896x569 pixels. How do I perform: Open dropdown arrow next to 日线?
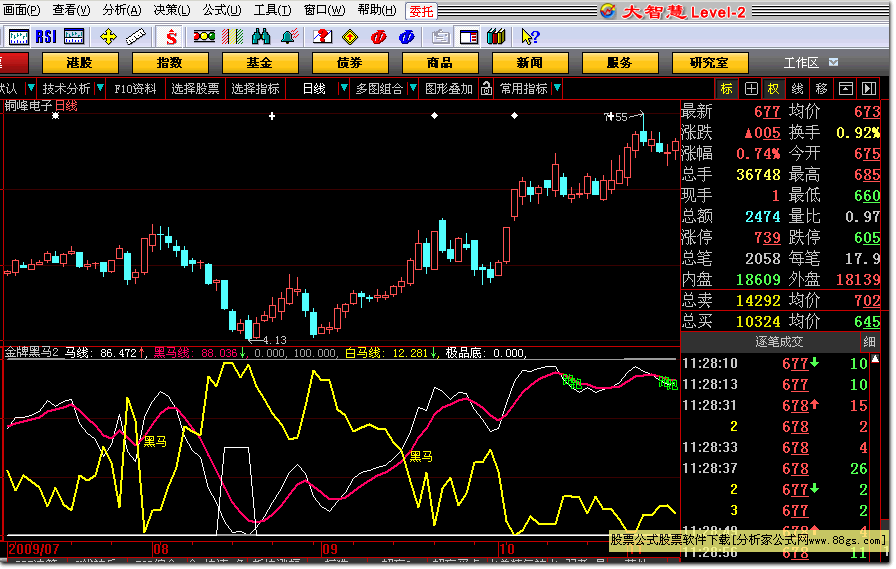click(343, 89)
